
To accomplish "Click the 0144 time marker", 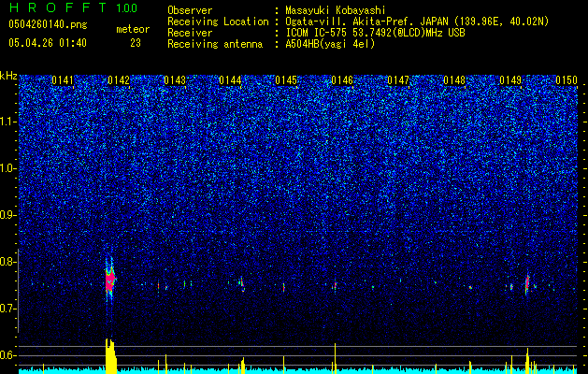I will pyautogui.click(x=230, y=80).
